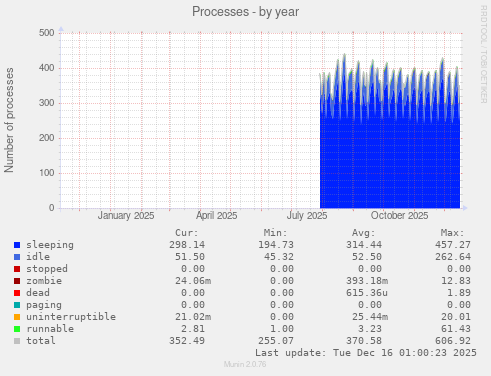Click the 'January 2025' axis label
491x376 pixels.
(126, 216)
